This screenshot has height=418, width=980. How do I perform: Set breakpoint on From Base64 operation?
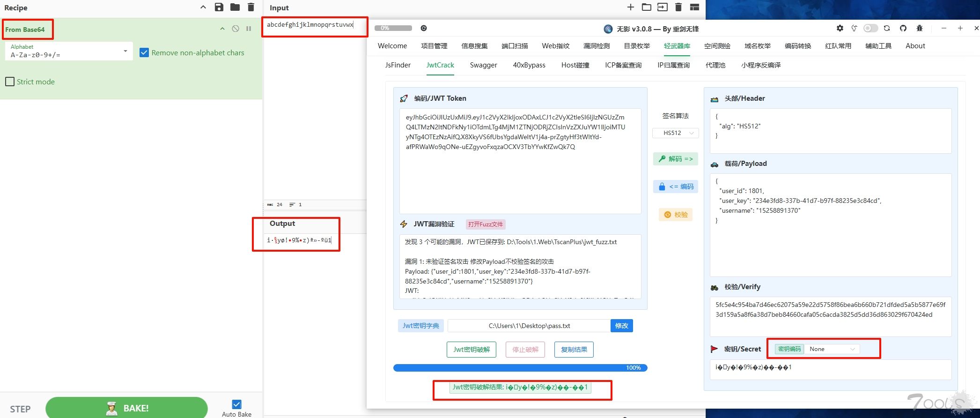click(x=249, y=29)
